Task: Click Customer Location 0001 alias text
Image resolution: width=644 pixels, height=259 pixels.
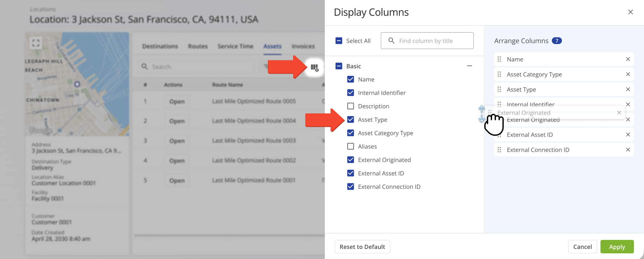Action: [x=64, y=183]
